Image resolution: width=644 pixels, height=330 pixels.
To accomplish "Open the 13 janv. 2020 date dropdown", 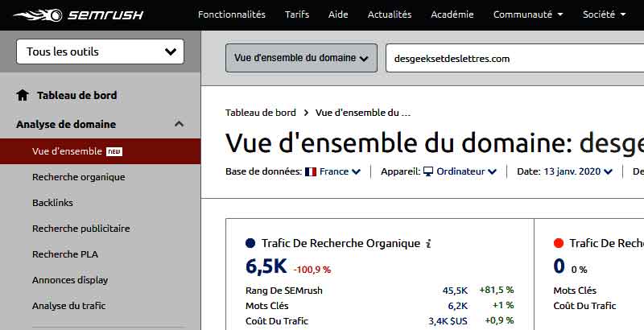I will (578, 171).
